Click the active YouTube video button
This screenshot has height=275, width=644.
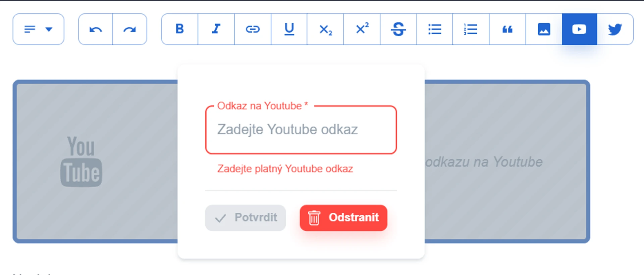580,29
